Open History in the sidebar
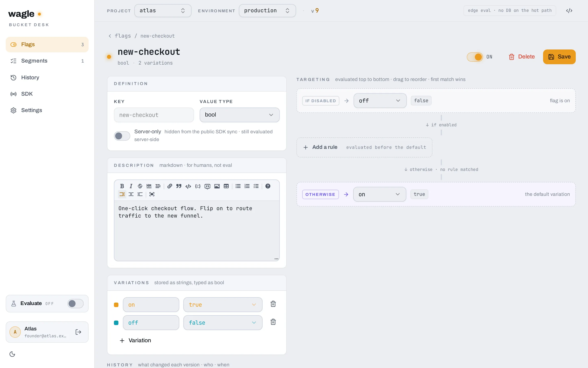 tap(47, 77)
